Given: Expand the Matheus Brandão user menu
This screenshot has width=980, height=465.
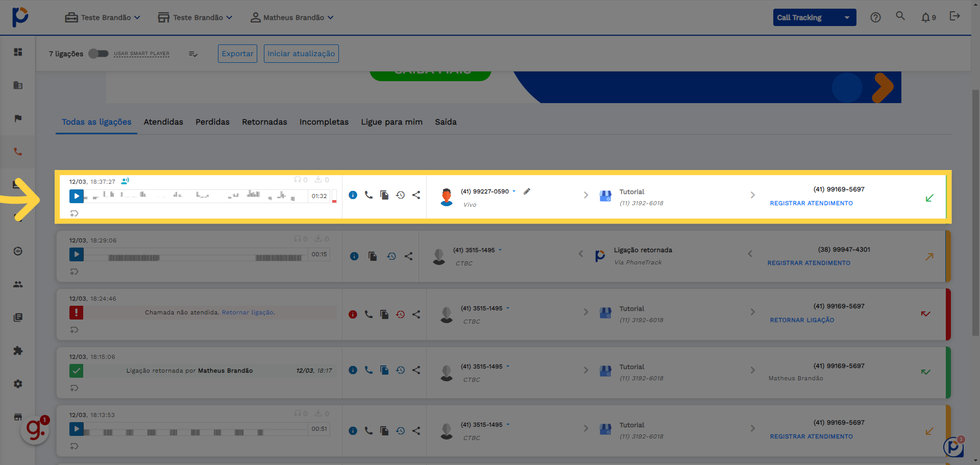Looking at the screenshot, I should pos(292,17).
